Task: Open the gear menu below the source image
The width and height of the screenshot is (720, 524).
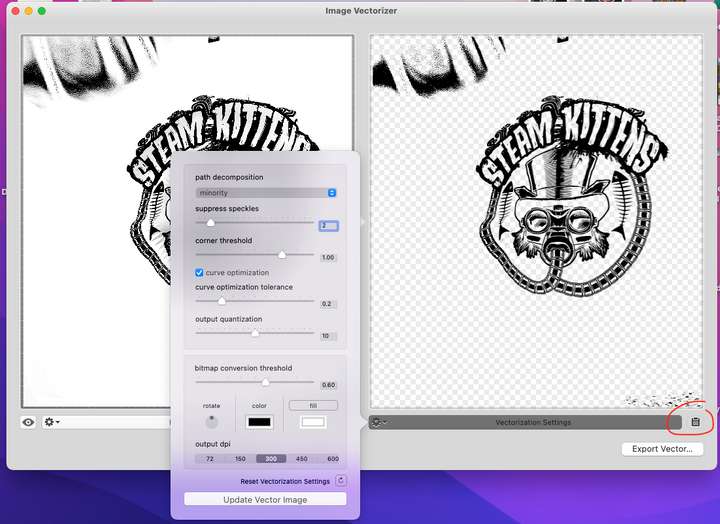Action: tap(51, 422)
